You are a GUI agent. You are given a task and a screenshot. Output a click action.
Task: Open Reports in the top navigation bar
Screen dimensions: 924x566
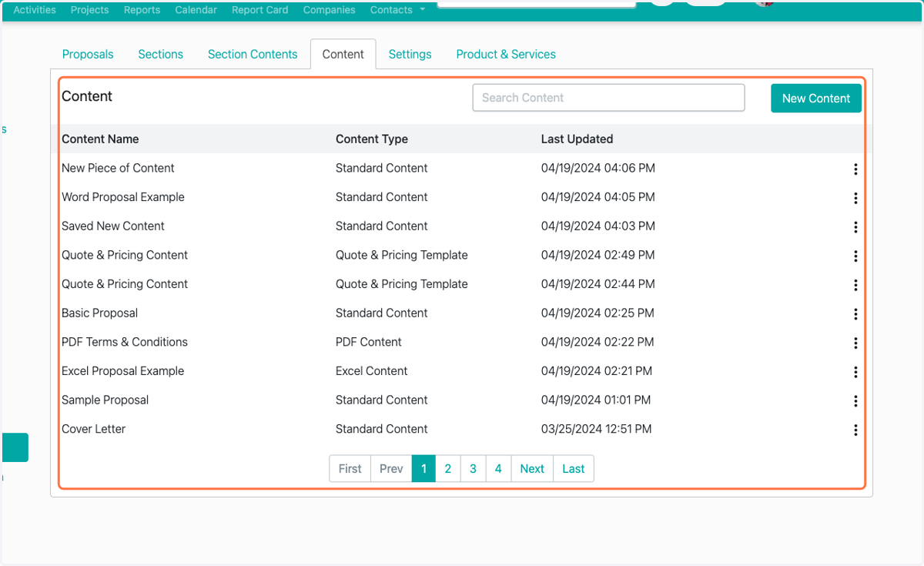(142, 10)
